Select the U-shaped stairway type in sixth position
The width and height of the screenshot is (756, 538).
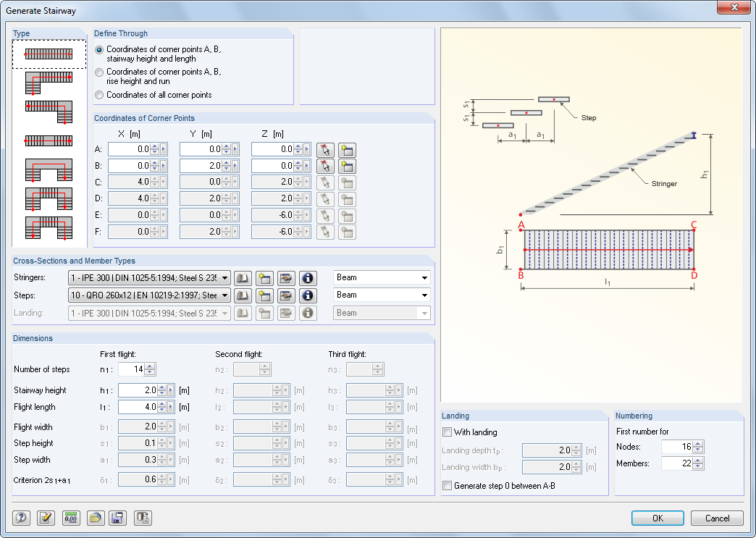49,199
